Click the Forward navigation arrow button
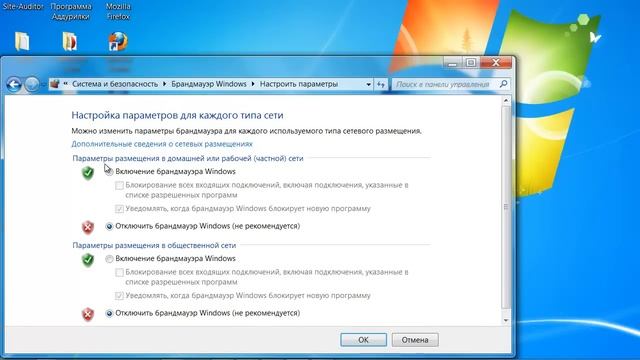Screen dimensions: 640x360 click(31, 84)
